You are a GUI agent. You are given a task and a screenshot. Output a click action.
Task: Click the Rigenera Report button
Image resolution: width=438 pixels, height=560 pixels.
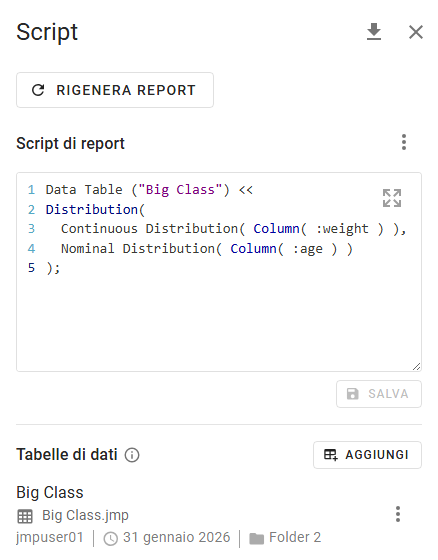click(x=115, y=90)
